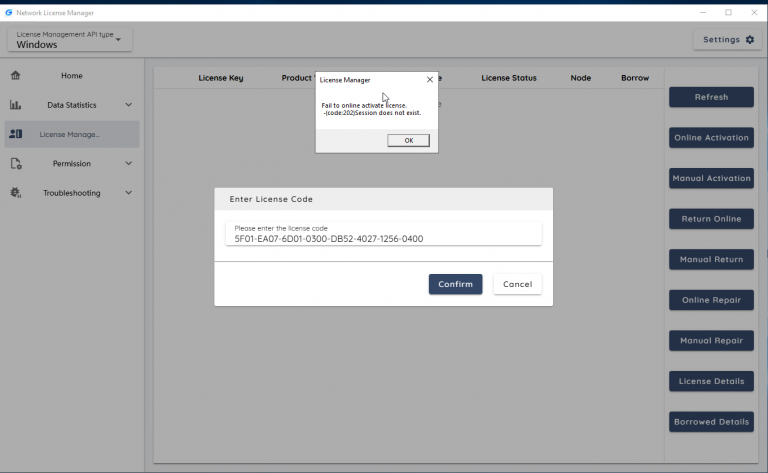Open the Permission menu item
The width and height of the screenshot is (768, 473).
click(x=72, y=164)
